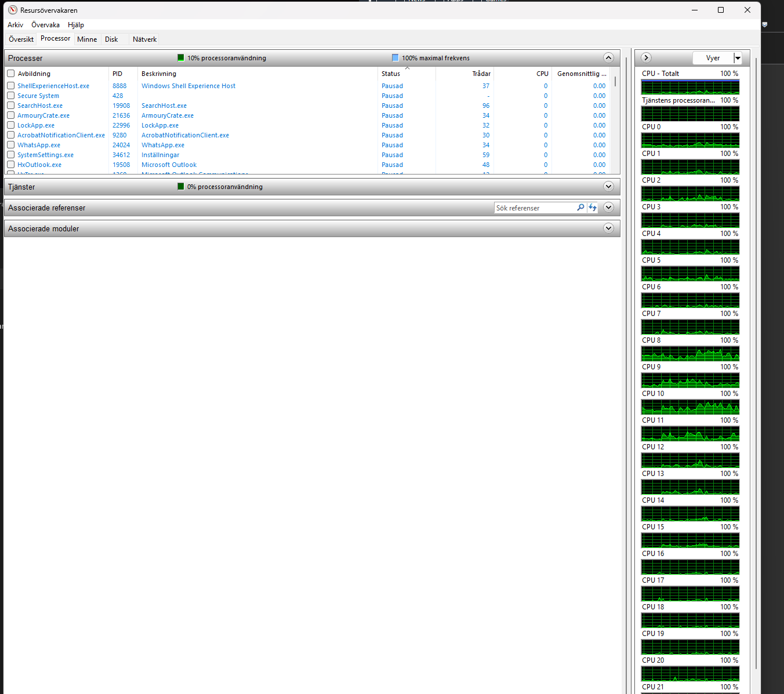Check the select-all Avbildning checkbox

(x=10, y=74)
